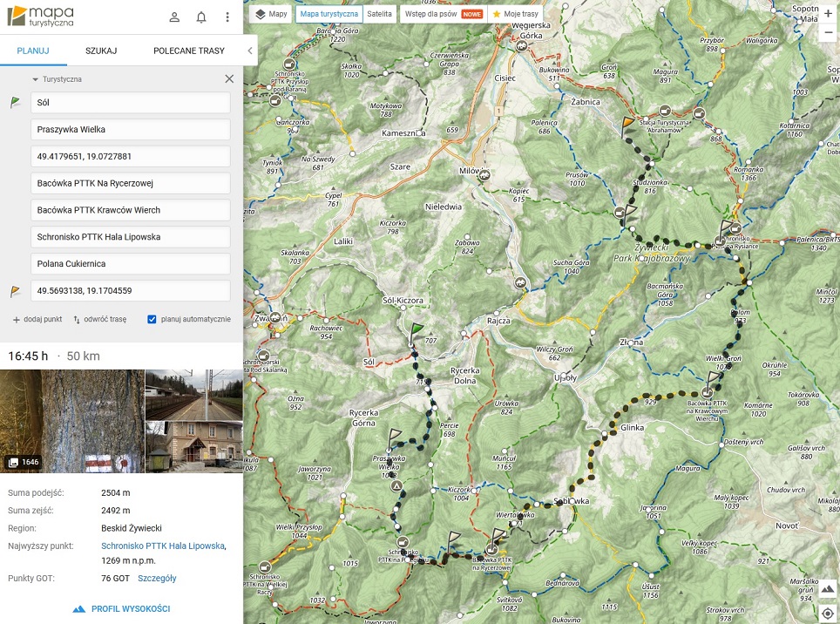Open the user account icon
This screenshot has width=840, height=624.
point(174,17)
